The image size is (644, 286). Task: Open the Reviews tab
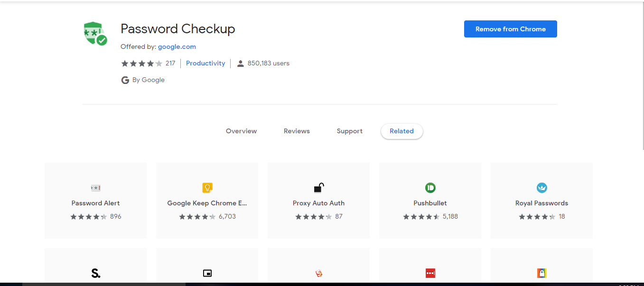[x=297, y=131]
